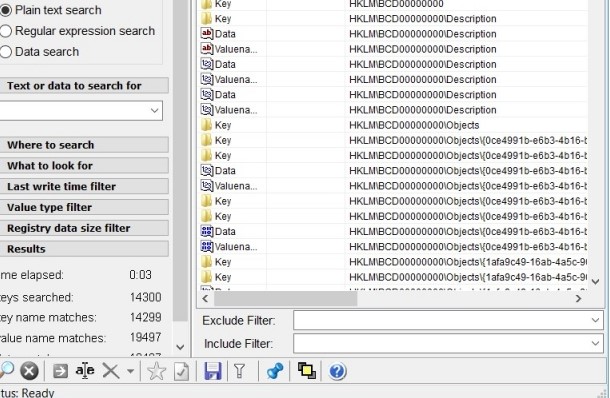Open the Exclude Filter dropdown arrow
Screen dimensions: 610x398
pos(595,320)
